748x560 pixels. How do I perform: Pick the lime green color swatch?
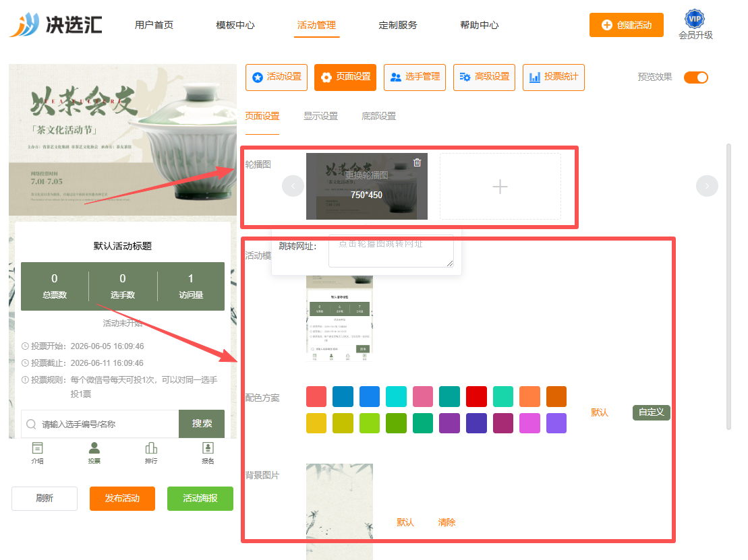pos(369,423)
